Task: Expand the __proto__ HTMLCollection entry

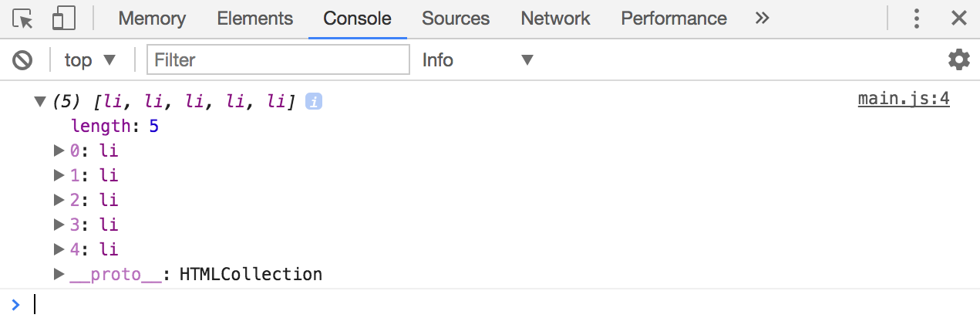Action: pos(59,274)
